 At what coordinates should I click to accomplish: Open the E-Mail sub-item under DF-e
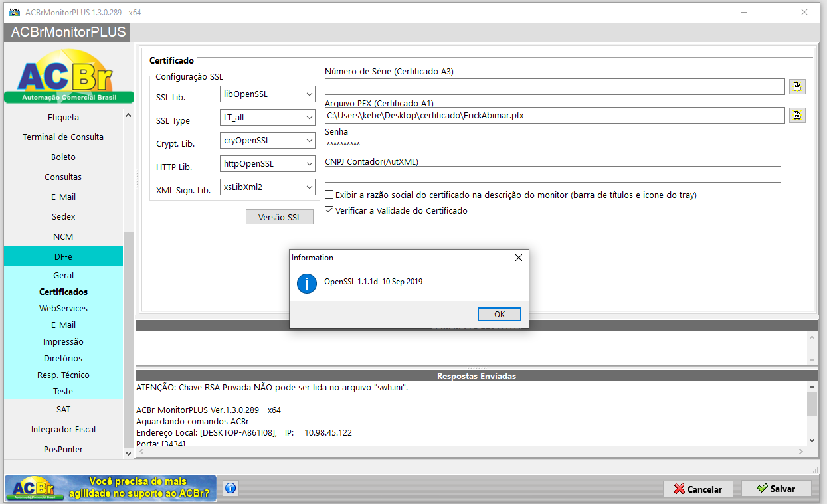coord(63,325)
